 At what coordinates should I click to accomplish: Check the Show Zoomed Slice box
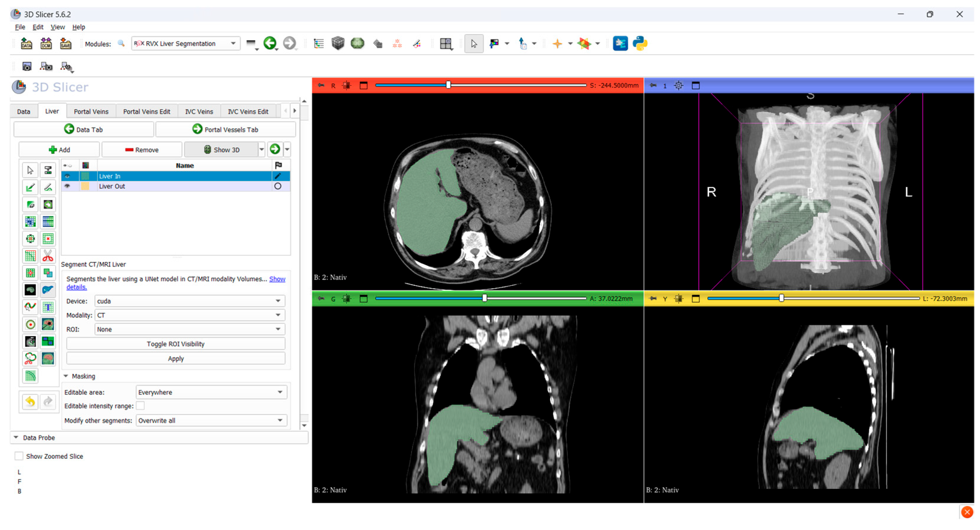point(19,456)
